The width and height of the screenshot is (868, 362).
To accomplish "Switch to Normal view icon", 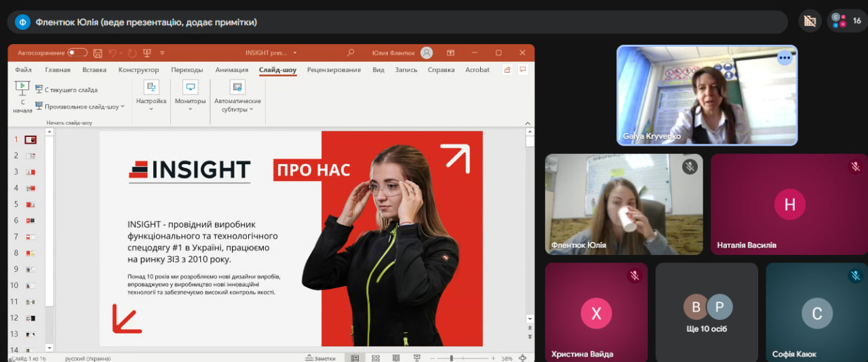I will pos(354,358).
